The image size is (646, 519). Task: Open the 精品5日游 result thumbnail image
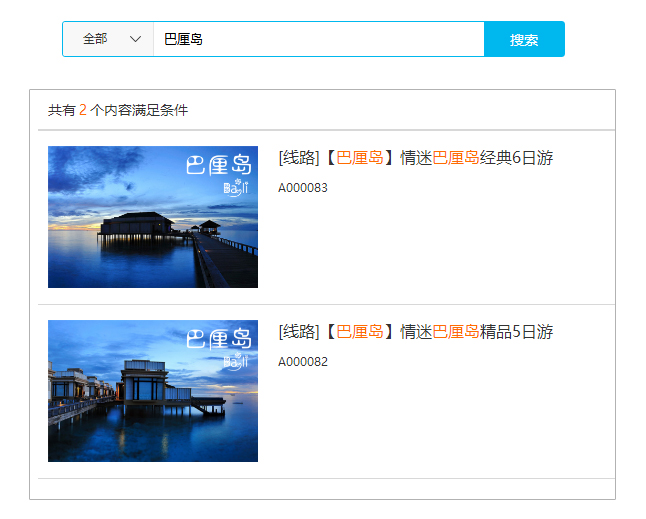click(153, 391)
